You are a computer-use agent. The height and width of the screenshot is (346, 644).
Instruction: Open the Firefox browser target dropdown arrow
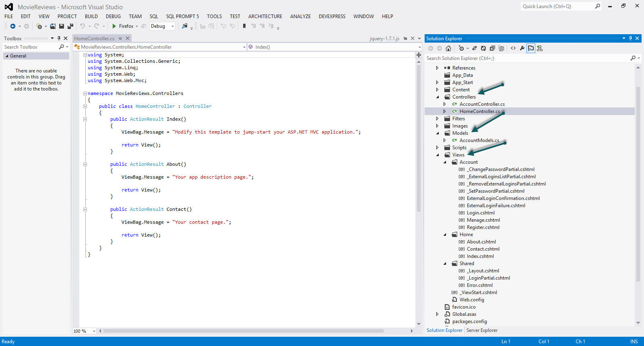tap(137, 26)
